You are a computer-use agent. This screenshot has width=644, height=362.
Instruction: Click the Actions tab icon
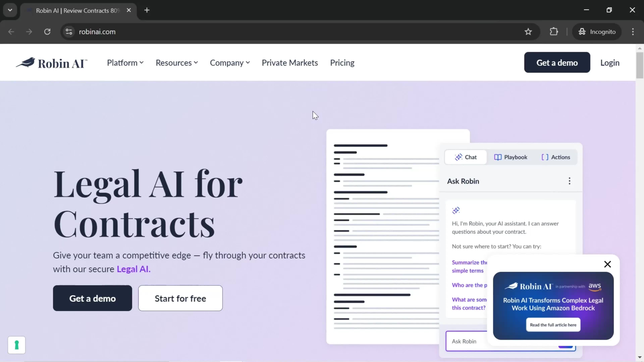point(545,157)
